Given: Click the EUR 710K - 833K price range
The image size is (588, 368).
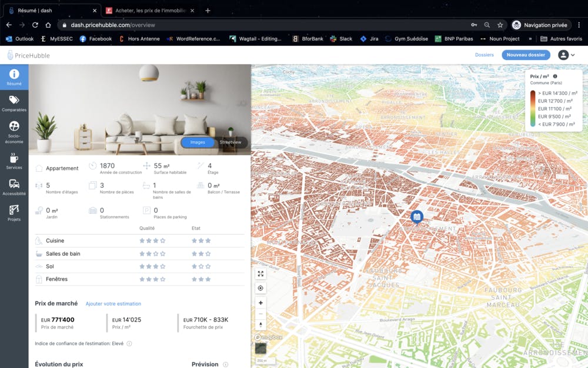Looking at the screenshot, I should 205,320.
